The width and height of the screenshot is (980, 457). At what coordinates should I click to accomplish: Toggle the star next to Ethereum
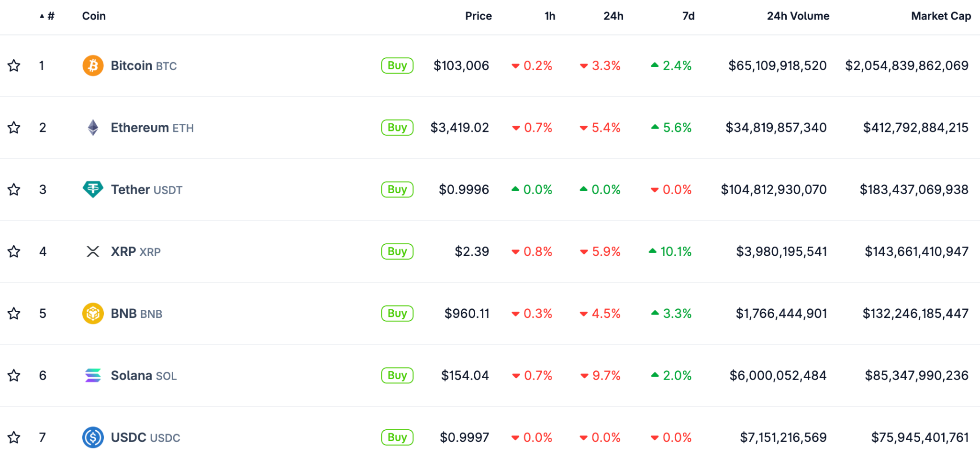[14, 128]
